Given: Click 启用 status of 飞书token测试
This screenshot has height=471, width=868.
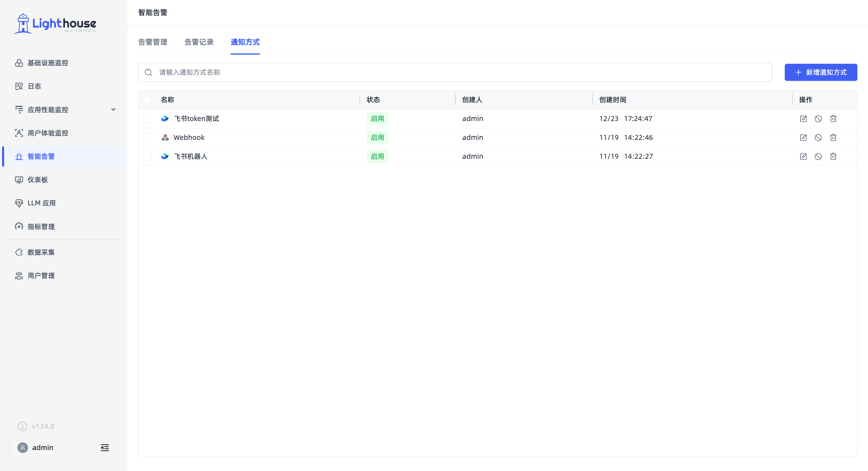Looking at the screenshot, I should [x=377, y=119].
